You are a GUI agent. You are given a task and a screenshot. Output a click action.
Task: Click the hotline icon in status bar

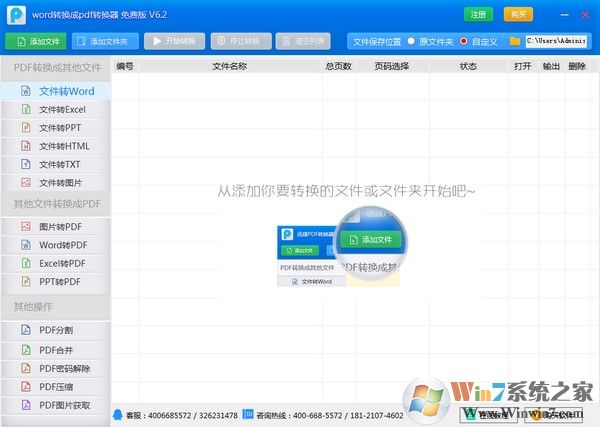[248, 414]
